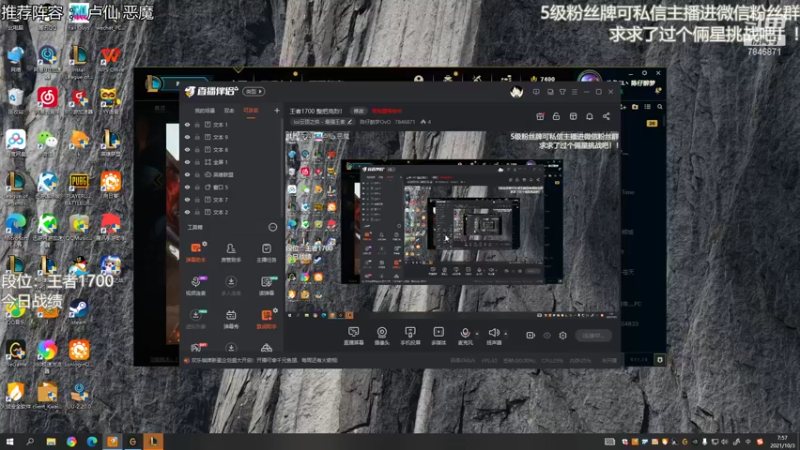Click the folder icon in League client sidebar

(x=635, y=107)
